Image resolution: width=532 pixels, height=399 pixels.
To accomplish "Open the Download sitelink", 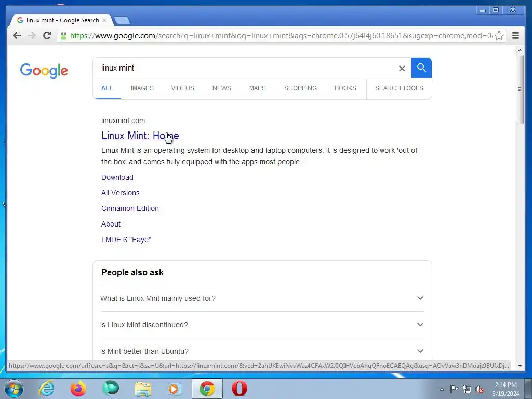I will (x=117, y=177).
